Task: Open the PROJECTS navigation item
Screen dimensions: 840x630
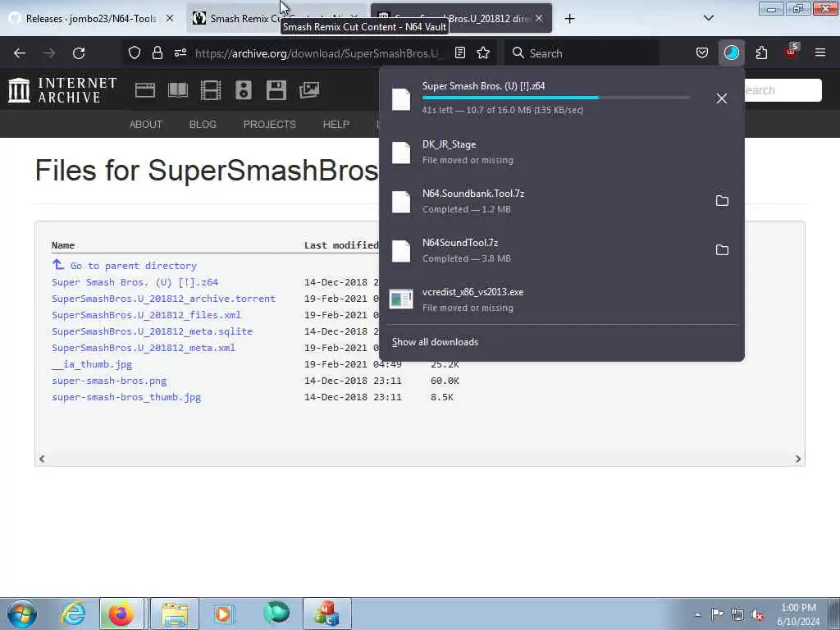Action: (269, 125)
